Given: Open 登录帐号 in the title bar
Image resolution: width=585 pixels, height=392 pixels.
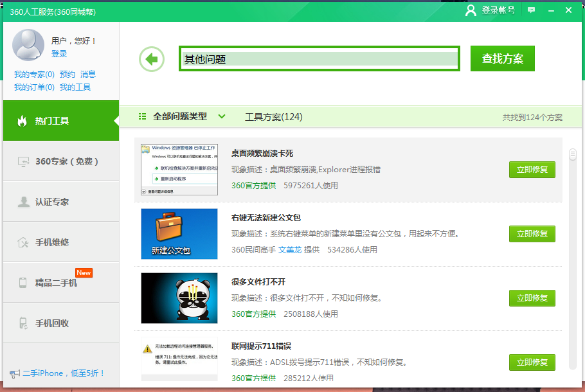Looking at the screenshot, I should (x=498, y=10).
